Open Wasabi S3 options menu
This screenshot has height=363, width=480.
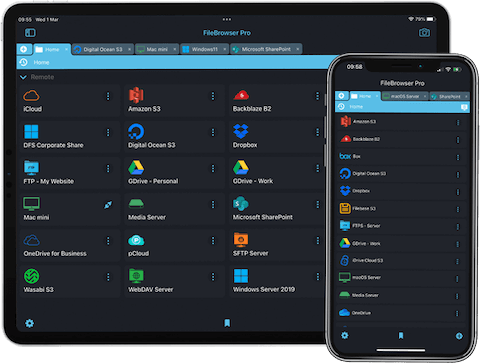pos(108,277)
